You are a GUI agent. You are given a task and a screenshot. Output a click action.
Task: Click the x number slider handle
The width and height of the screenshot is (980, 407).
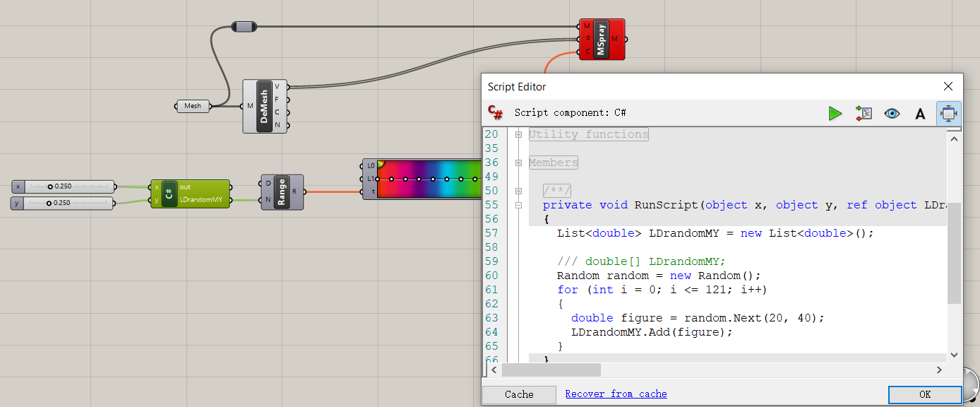click(x=50, y=187)
